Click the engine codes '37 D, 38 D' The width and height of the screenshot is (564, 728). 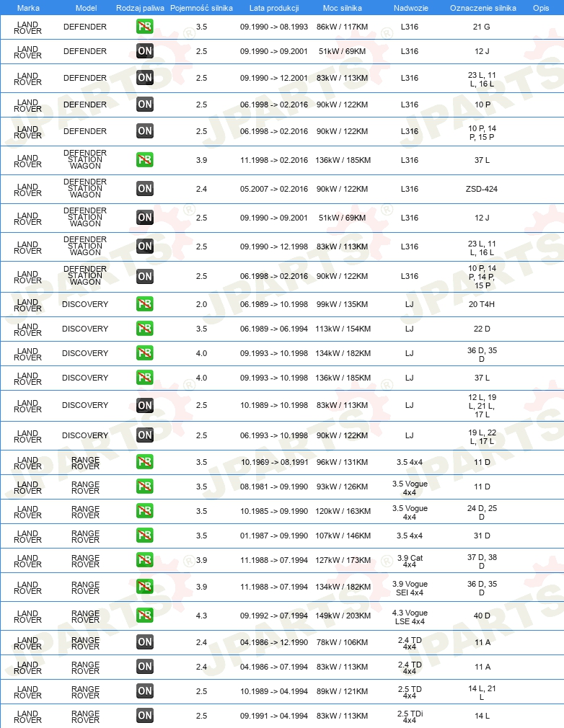[482, 561]
